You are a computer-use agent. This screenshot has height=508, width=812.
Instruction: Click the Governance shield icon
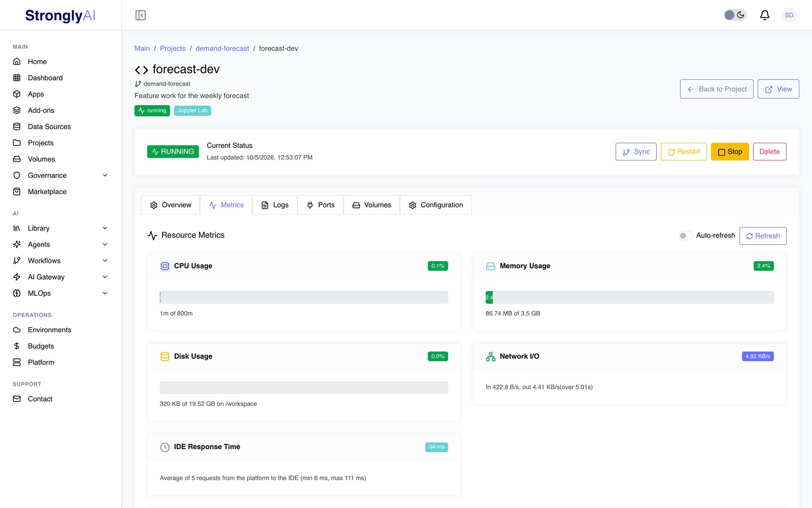pos(17,175)
